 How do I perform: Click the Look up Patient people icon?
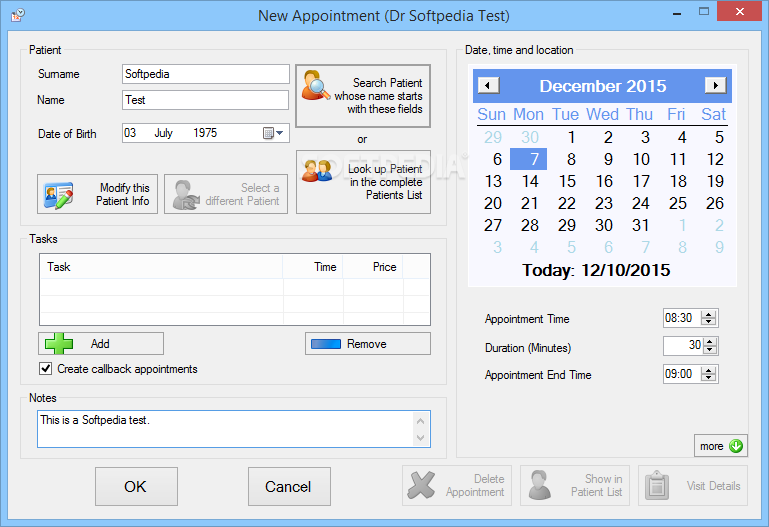click(316, 171)
